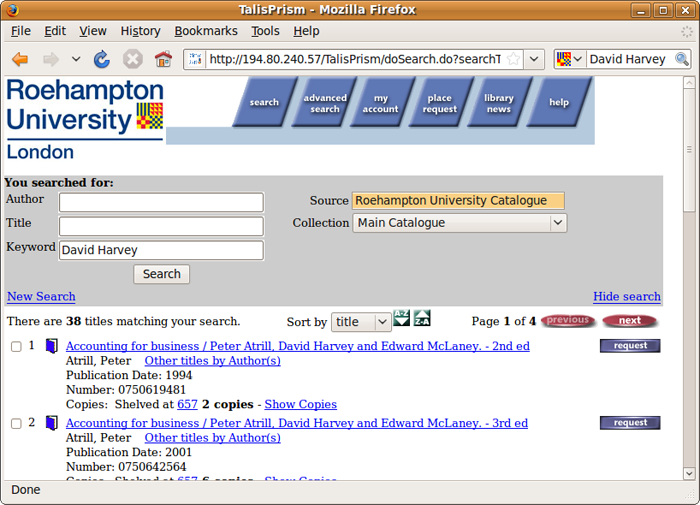This screenshot has width=700, height=505.
Task: Open the advanced search tab
Action: click(x=325, y=103)
